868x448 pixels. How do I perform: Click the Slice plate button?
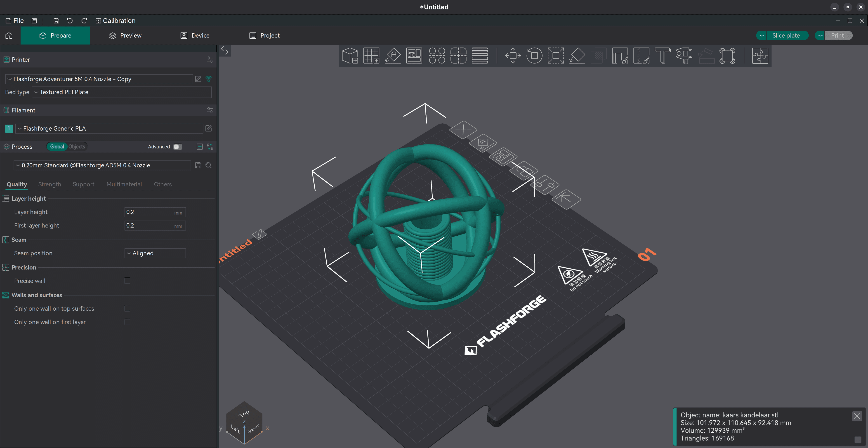click(787, 35)
